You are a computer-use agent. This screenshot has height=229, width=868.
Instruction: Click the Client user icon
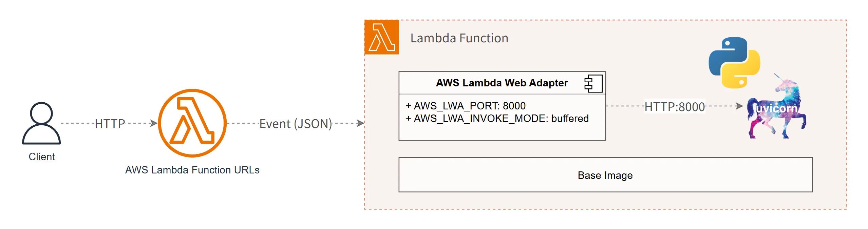pos(41,123)
